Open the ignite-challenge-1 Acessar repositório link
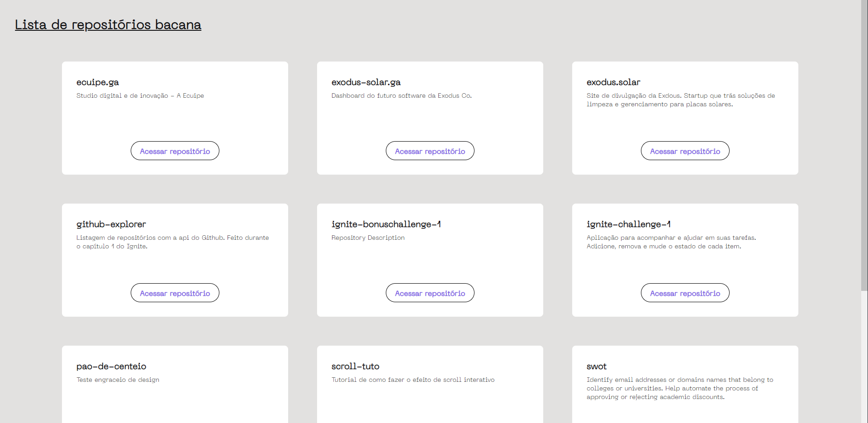 point(685,293)
